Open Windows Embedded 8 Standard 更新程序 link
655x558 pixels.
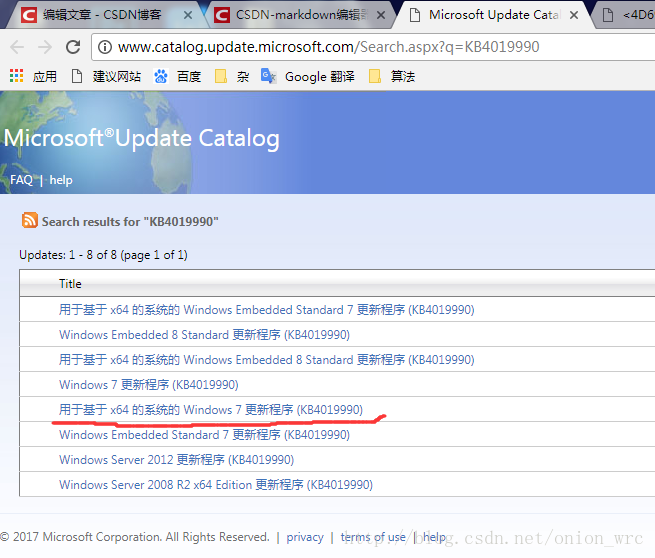(204, 335)
